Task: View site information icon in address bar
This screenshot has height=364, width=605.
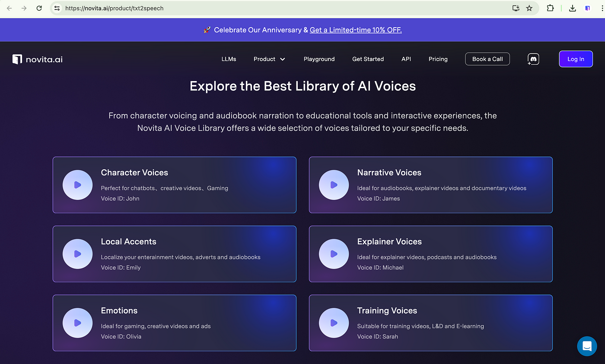Action: coord(57,8)
